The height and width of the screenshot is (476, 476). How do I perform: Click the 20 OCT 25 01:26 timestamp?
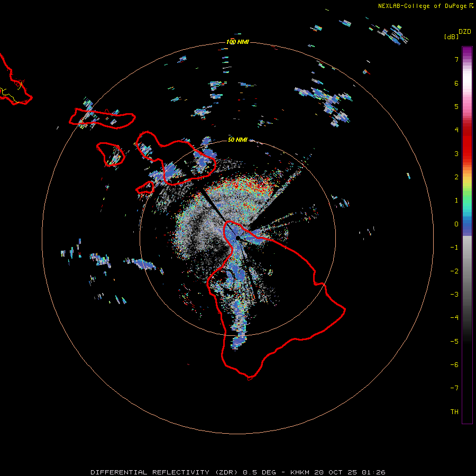point(350,472)
